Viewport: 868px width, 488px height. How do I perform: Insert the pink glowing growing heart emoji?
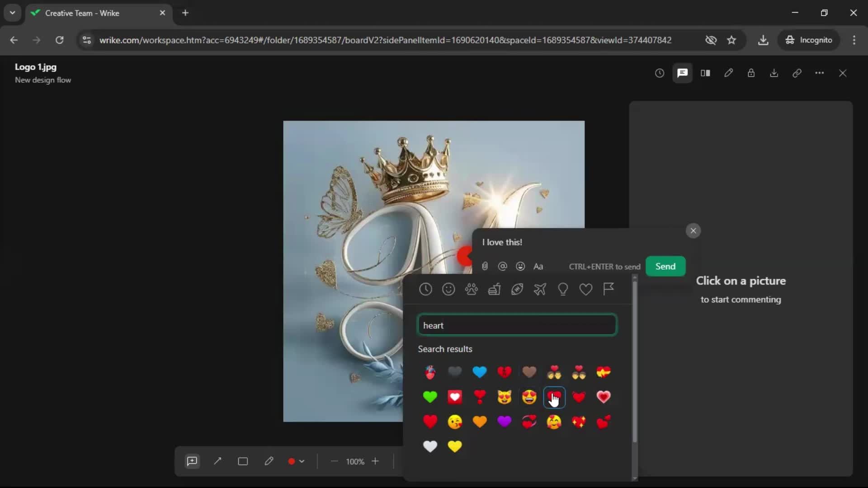click(604, 397)
